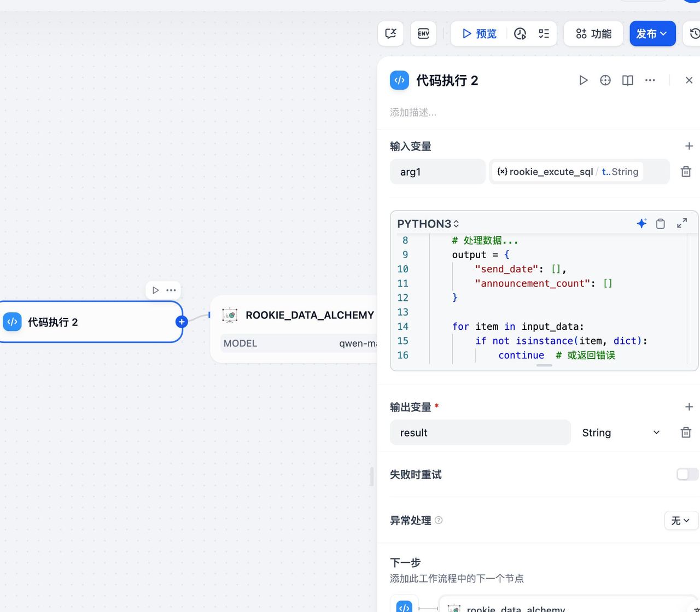Open the more options menu in panel header
700x612 pixels.
[x=650, y=80]
